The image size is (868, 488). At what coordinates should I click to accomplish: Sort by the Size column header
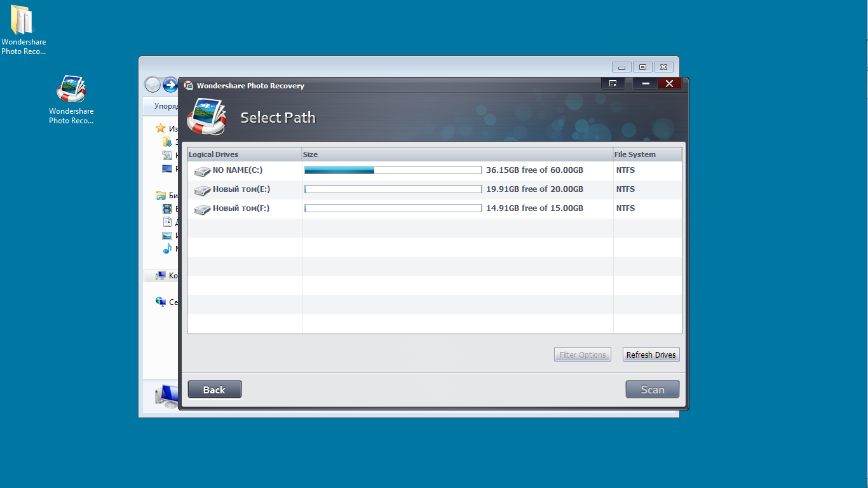[x=458, y=154]
